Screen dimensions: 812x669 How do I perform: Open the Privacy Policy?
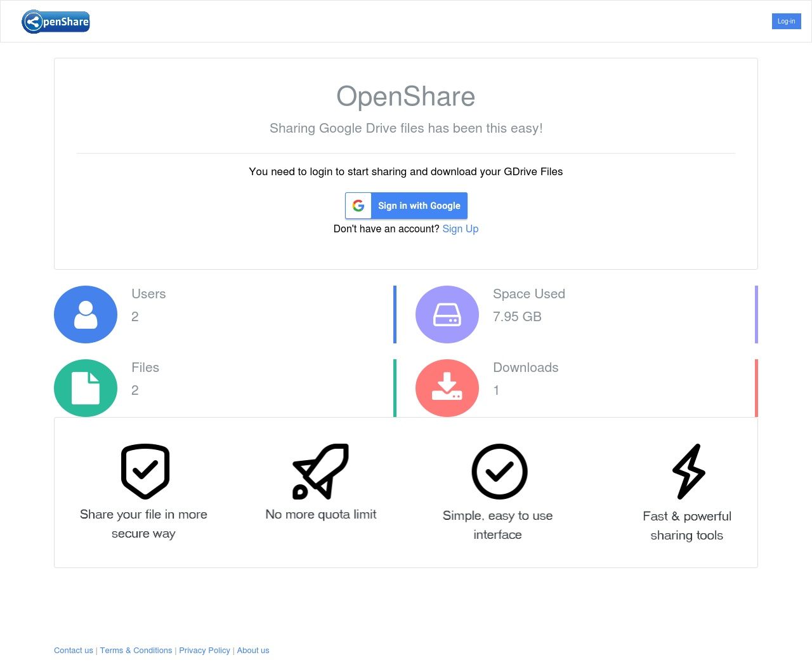tap(204, 650)
